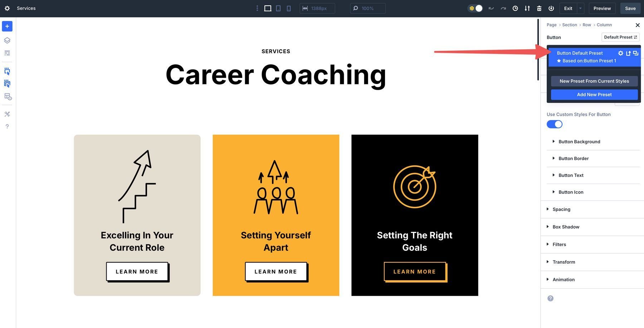
Task: Click the Add New Preset button
Action: pos(594,95)
